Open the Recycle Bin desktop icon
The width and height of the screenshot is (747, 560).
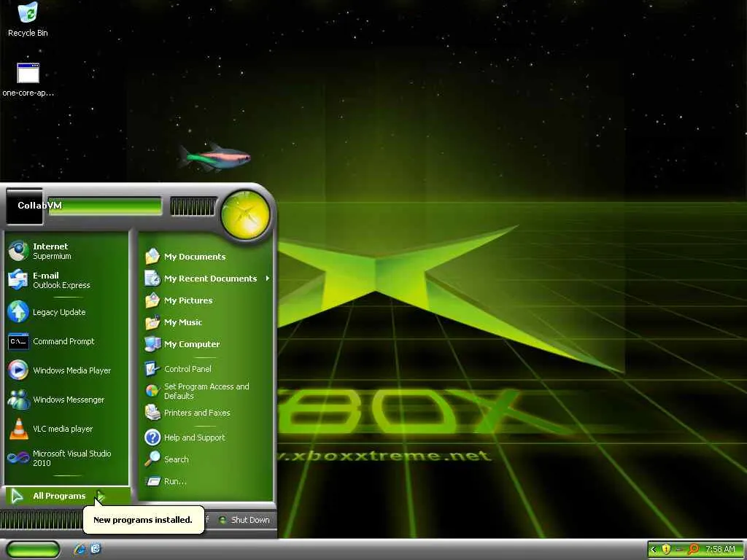[x=28, y=20]
